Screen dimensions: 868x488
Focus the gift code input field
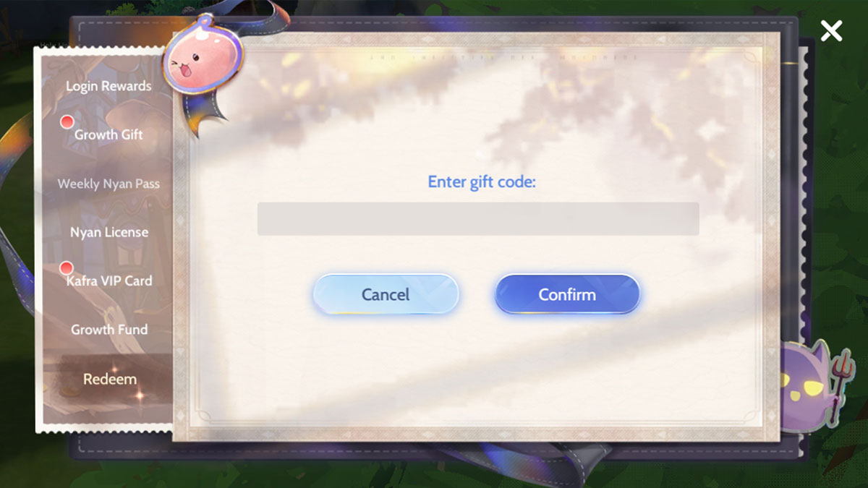tap(478, 218)
